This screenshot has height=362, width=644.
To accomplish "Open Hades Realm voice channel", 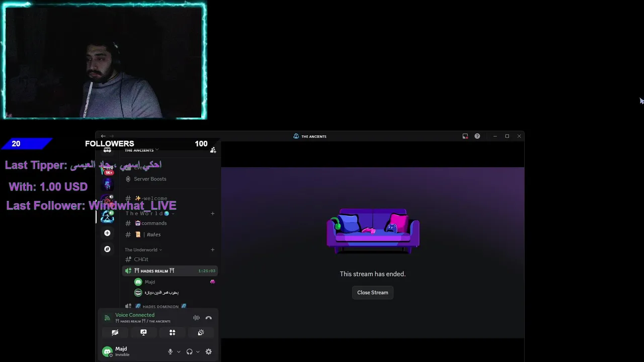I will (170, 270).
